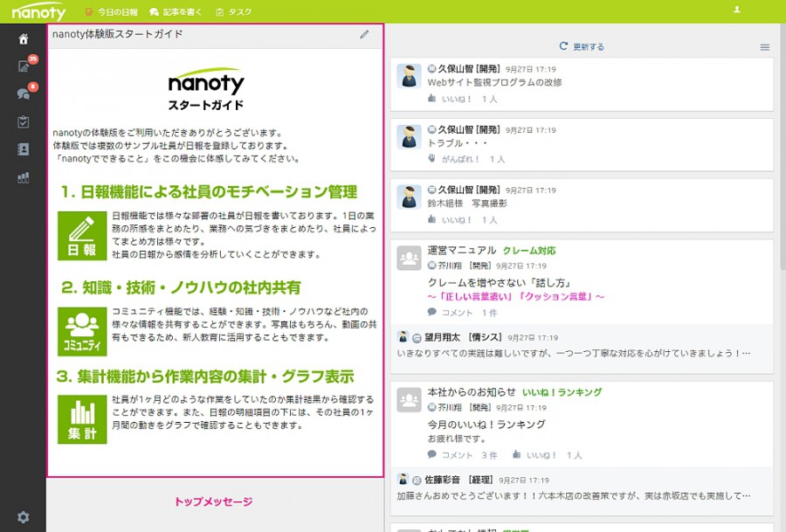This screenshot has height=532, width=786.
Task: Open the トラブル・・・ report
Action: coord(457,143)
